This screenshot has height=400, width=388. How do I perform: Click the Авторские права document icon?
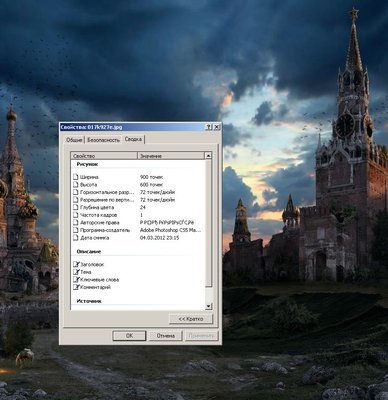pos(76,223)
